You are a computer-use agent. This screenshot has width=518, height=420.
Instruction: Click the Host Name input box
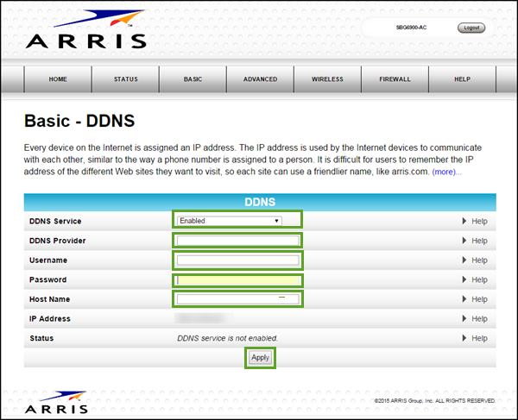[237, 299]
